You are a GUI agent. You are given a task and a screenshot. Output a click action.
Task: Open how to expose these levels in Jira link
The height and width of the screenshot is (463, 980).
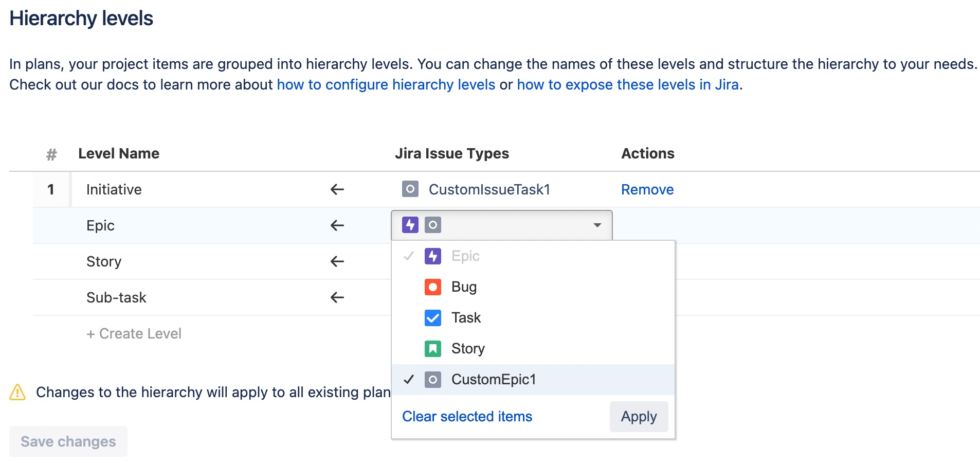coord(628,84)
